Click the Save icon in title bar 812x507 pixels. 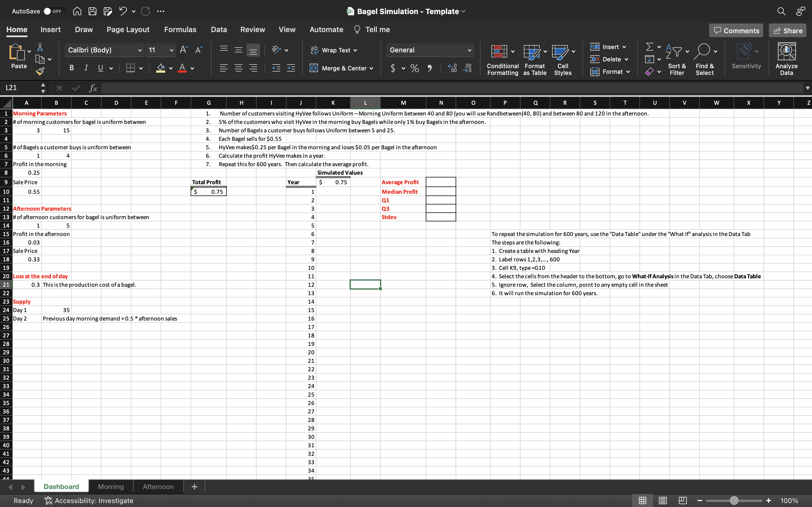click(92, 11)
